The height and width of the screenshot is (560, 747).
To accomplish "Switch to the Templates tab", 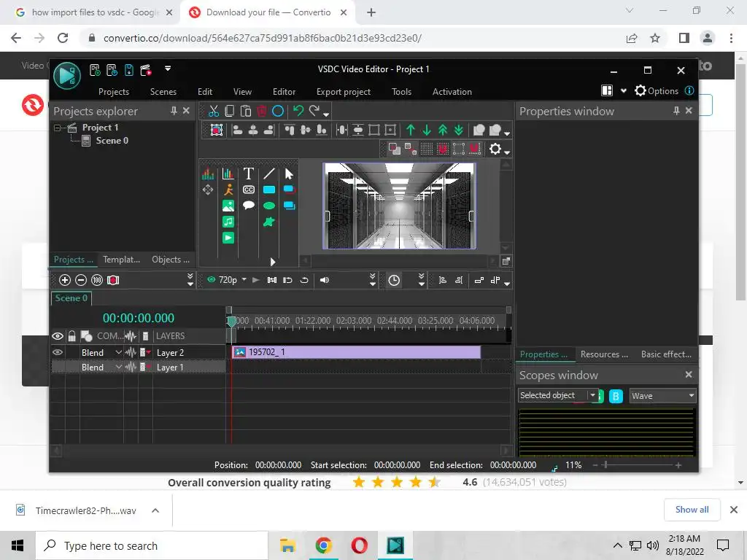I will coord(122,260).
